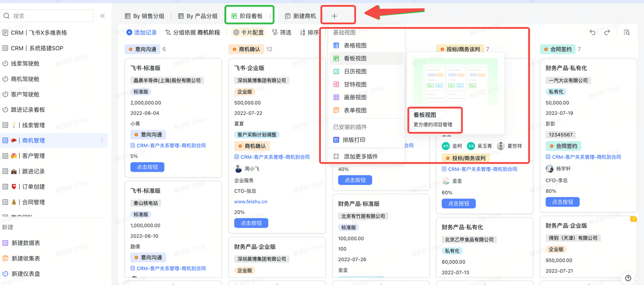The image size is (644, 285).
Task: Open search records icon at top right
Action: pos(626,33)
